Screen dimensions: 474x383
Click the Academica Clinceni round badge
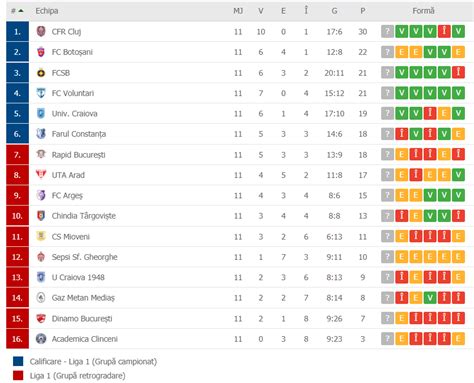pos(41,339)
